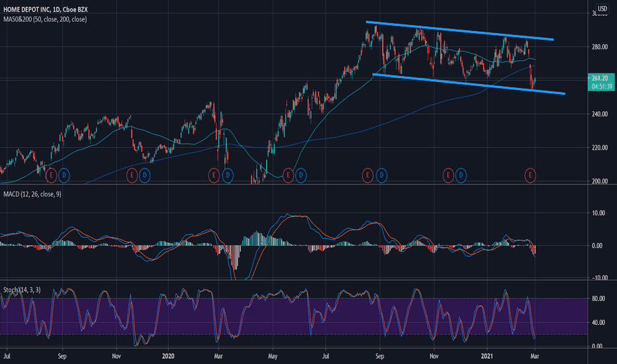Image resolution: width=617 pixels, height=364 pixels.
Task: Click the latest earnings E marker, February 2021
Action: tap(530, 175)
